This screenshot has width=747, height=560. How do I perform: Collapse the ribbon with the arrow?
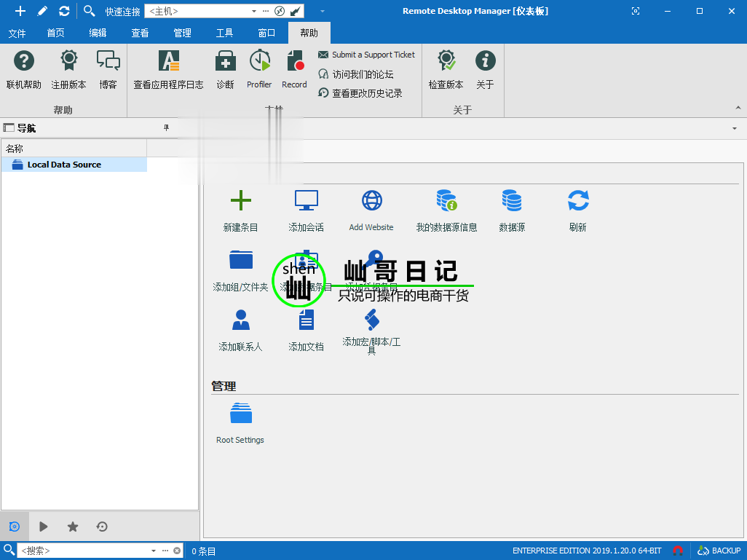[738, 109]
